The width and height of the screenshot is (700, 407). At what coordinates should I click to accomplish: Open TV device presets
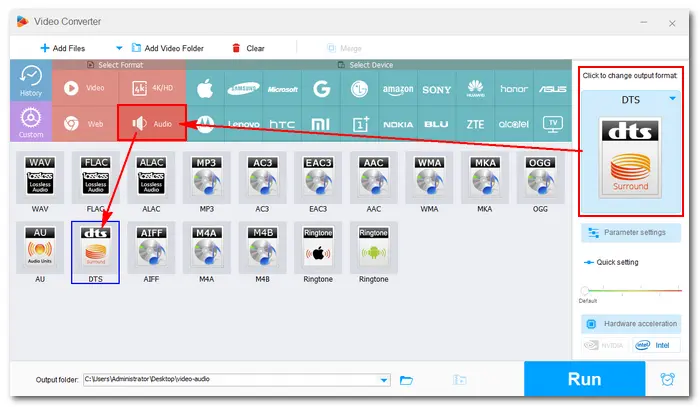(x=552, y=124)
